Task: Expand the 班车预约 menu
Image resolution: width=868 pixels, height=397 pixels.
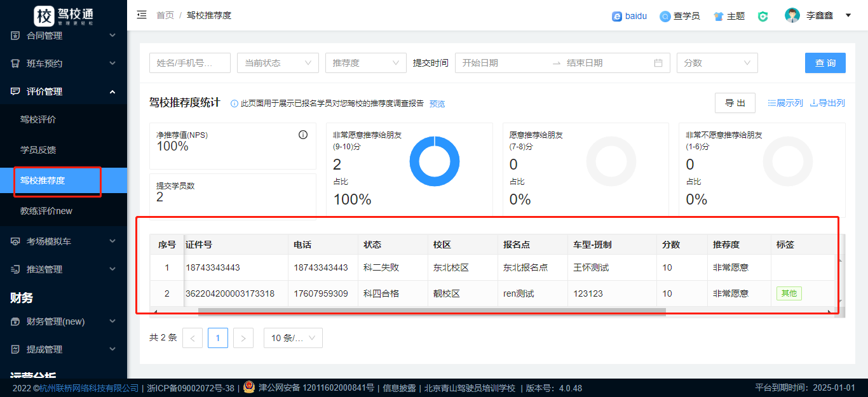Action: click(x=112, y=64)
